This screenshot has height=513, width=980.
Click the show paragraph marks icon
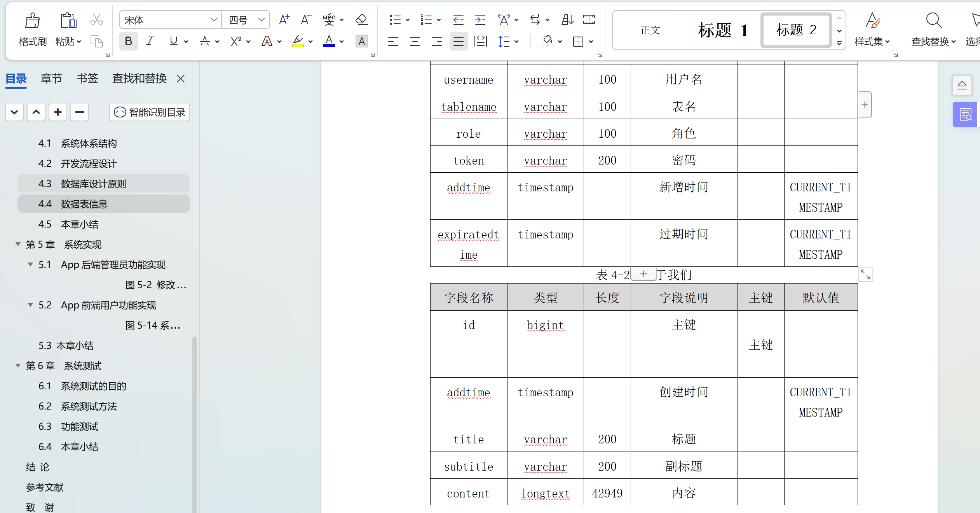(589, 19)
